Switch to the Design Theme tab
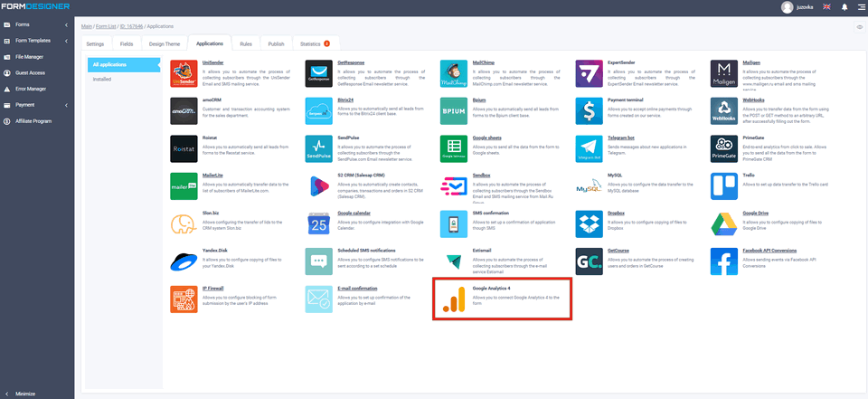This screenshot has height=399, width=868. coord(164,43)
